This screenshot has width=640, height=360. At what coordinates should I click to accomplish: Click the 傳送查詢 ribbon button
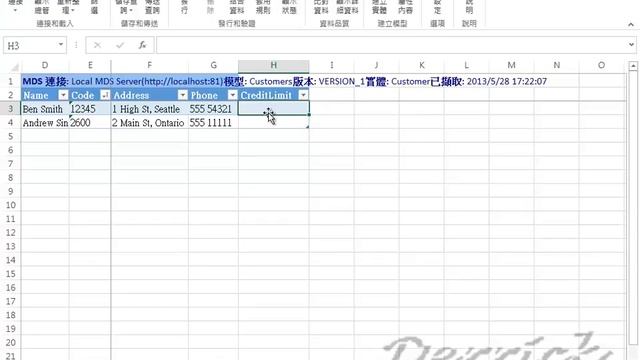pos(152,7)
